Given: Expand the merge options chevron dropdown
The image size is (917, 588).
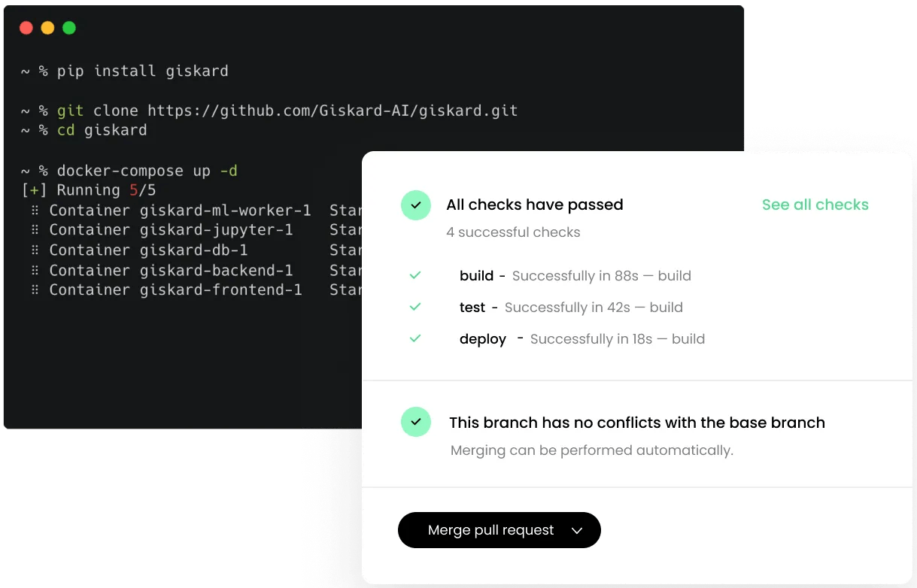Looking at the screenshot, I should click(x=577, y=530).
